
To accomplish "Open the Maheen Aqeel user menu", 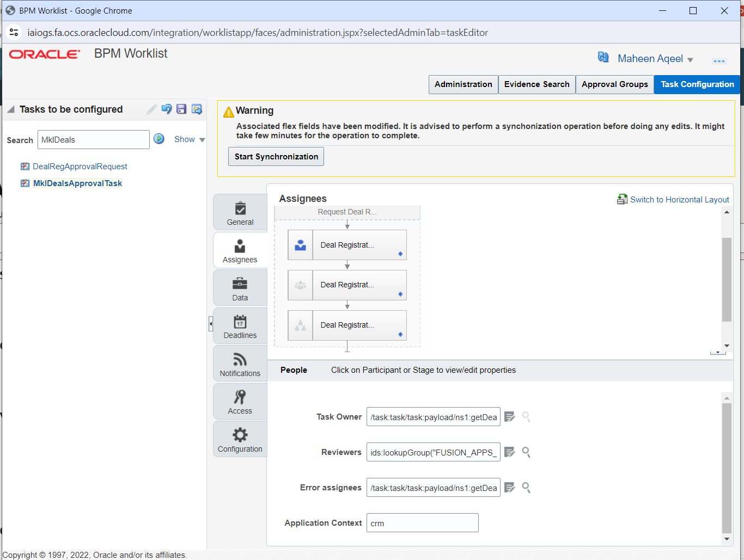I will [x=650, y=58].
